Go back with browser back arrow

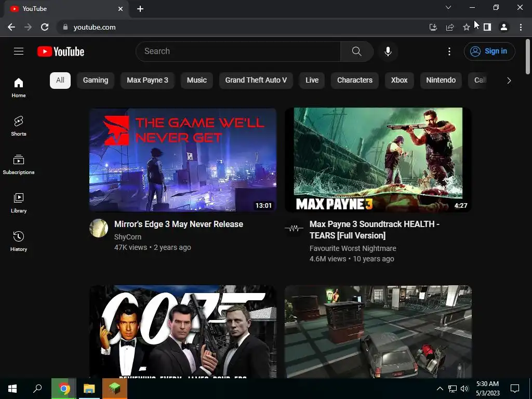(11, 27)
